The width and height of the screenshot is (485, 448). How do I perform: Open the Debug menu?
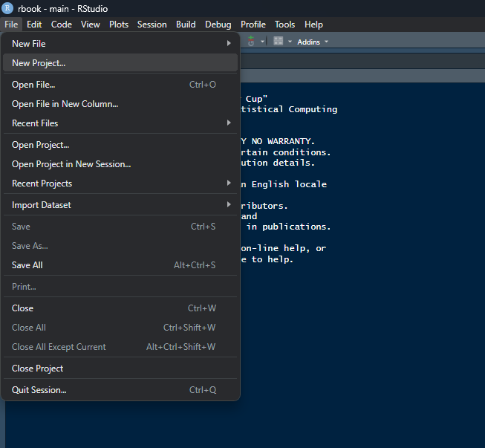click(218, 25)
